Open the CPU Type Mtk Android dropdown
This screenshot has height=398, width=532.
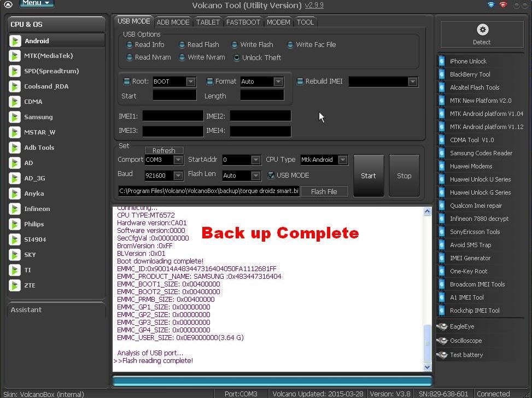pos(342,160)
